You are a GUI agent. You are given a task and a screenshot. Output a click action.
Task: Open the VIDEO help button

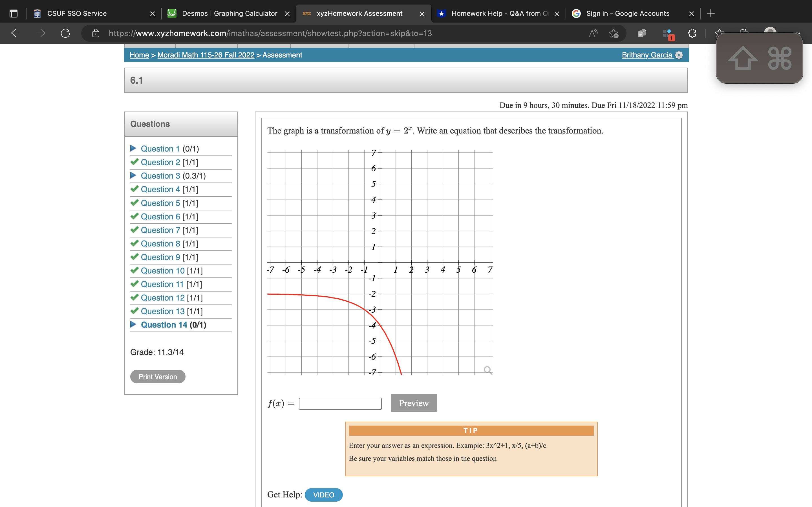(x=323, y=495)
